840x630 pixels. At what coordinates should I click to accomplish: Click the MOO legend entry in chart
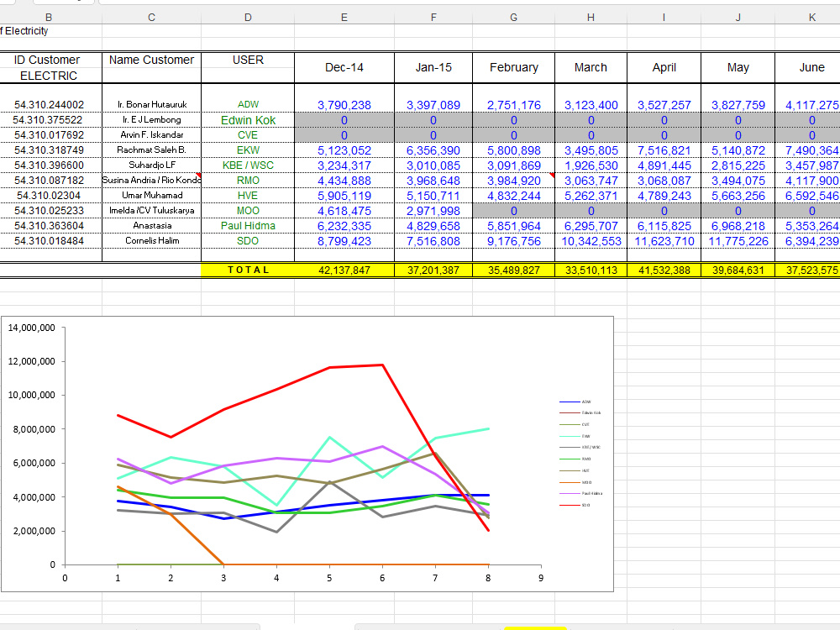click(x=576, y=482)
